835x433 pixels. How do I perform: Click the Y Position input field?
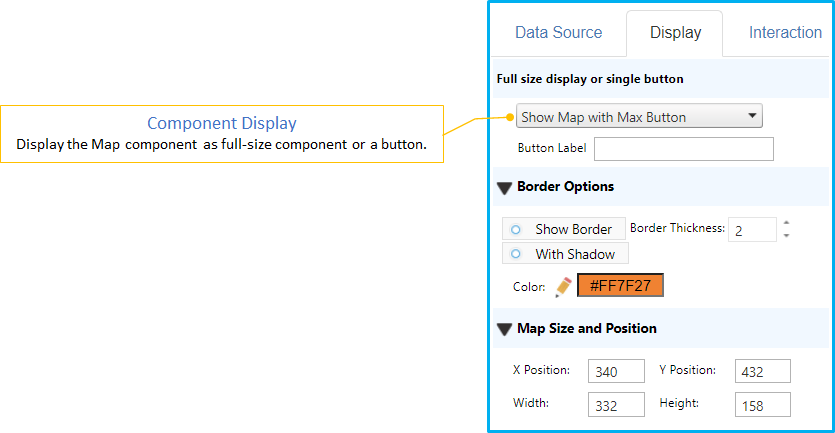[x=762, y=372]
